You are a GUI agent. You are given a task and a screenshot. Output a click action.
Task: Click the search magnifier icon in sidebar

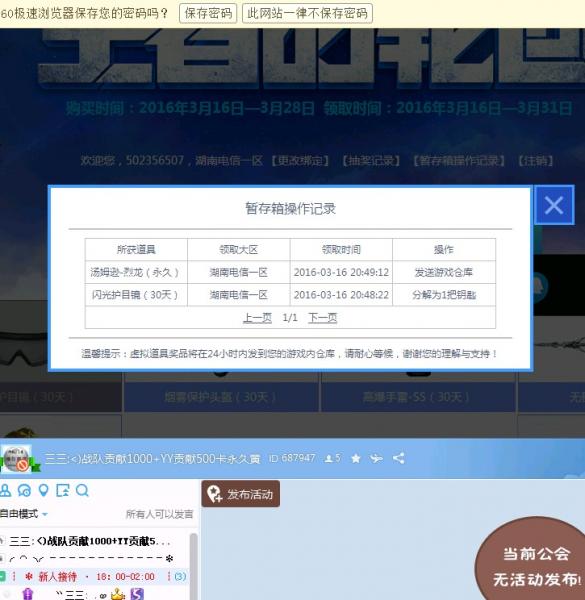(x=82, y=491)
